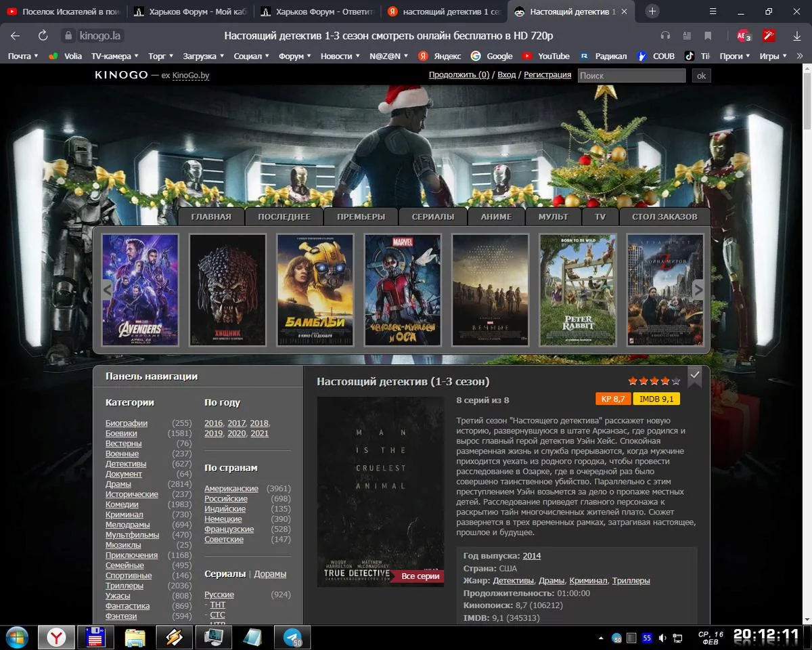Click the Вход login link
This screenshot has height=650, width=812.
(506, 75)
